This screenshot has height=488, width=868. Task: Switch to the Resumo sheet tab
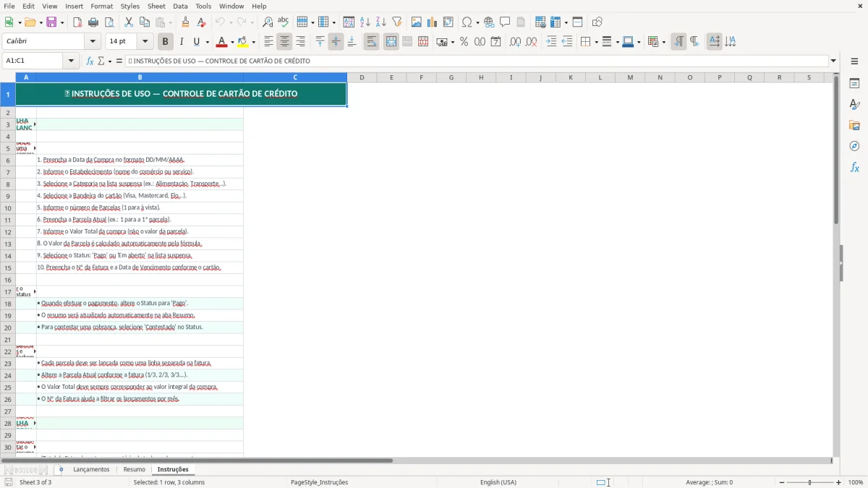(134, 469)
